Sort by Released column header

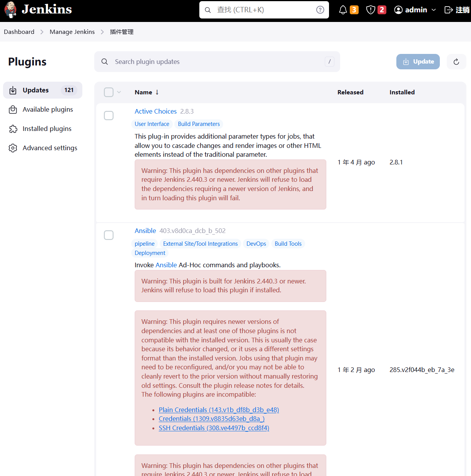coord(350,92)
